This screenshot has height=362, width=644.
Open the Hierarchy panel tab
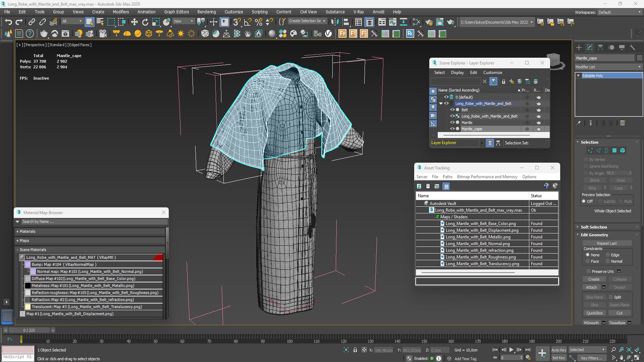pyautogui.click(x=600, y=47)
